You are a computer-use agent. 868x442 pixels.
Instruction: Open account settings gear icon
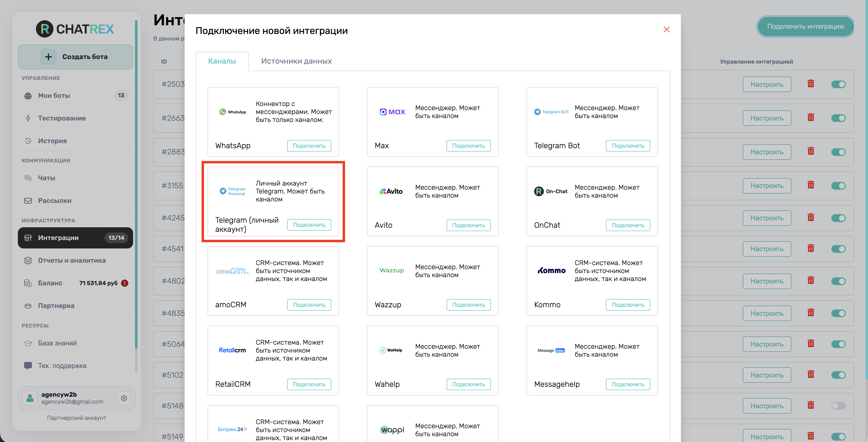coord(124,398)
